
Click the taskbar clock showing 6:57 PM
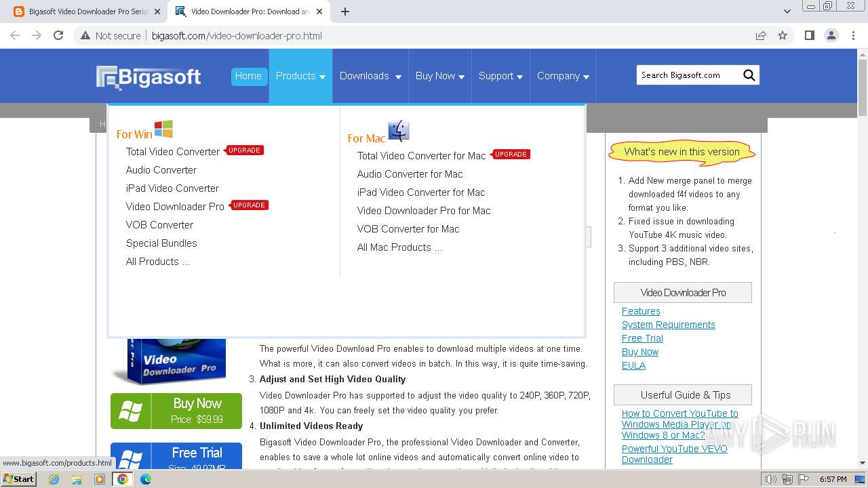pyautogui.click(x=833, y=479)
